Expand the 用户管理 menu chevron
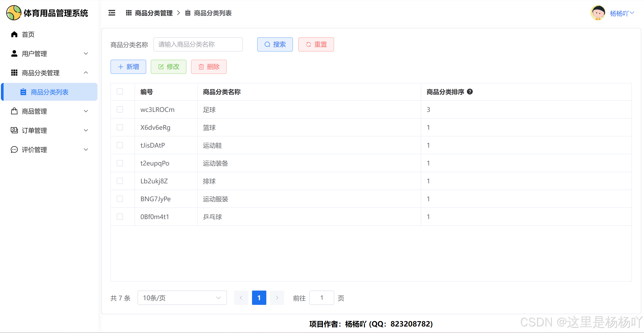 pos(86,53)
